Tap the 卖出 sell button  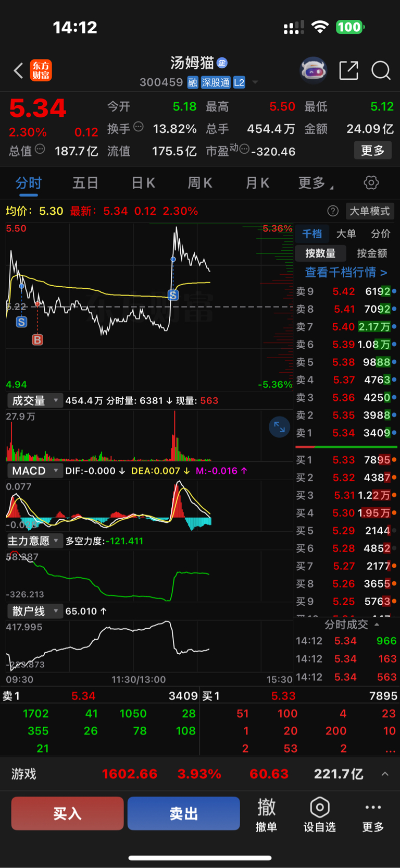183,813
